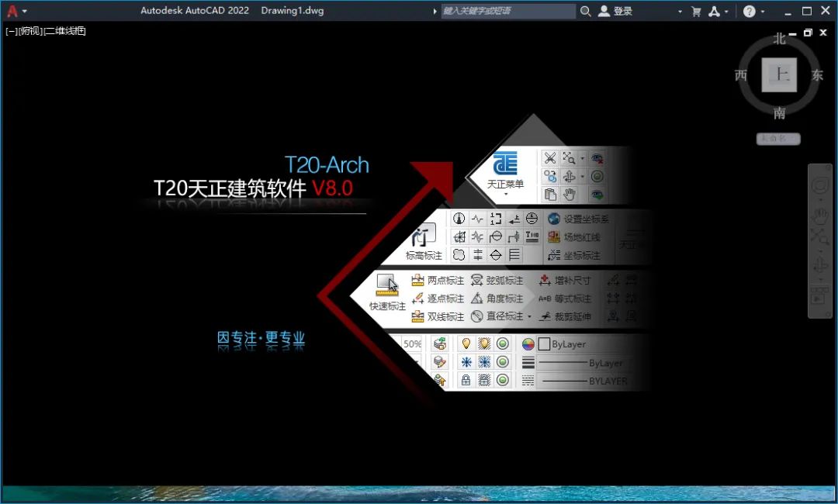Select the Orbit tool in navigation bar
838x504 pixels.
819,265
